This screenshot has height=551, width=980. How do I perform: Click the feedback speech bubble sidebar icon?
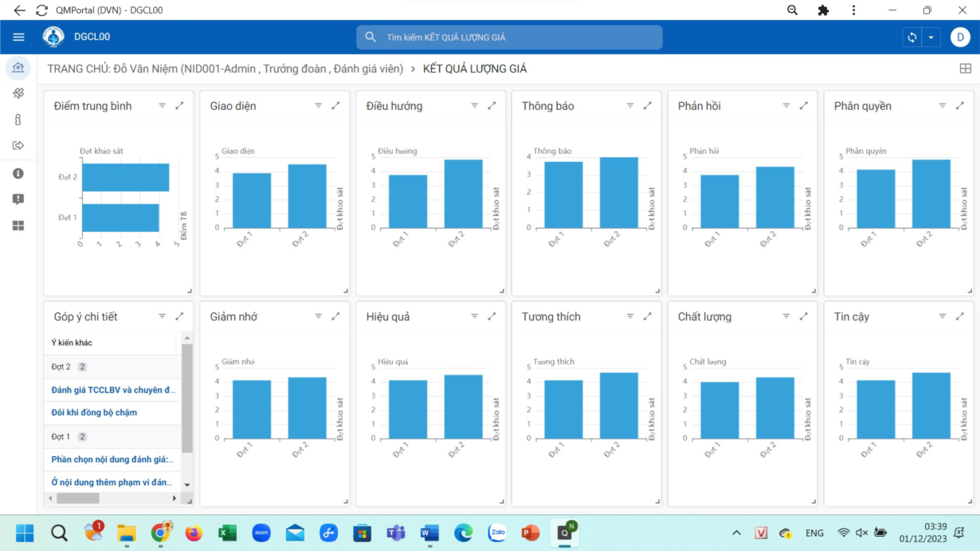pos(18,199)
